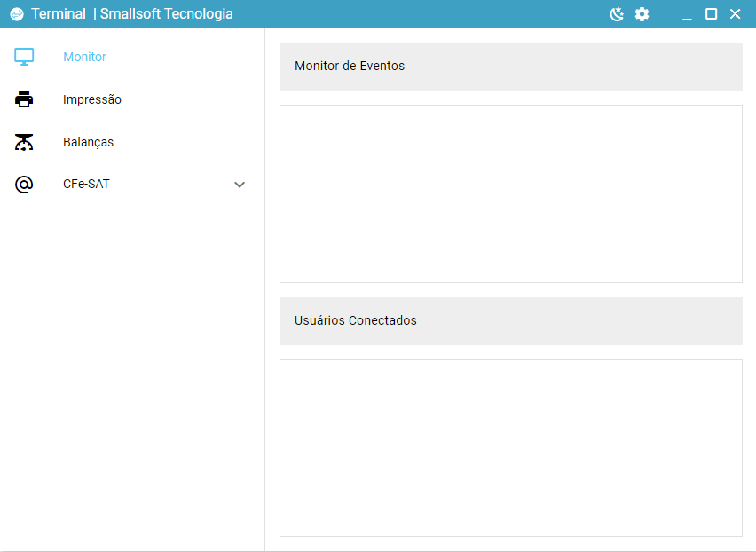Close the Terminal window

(x=735, y=14)
